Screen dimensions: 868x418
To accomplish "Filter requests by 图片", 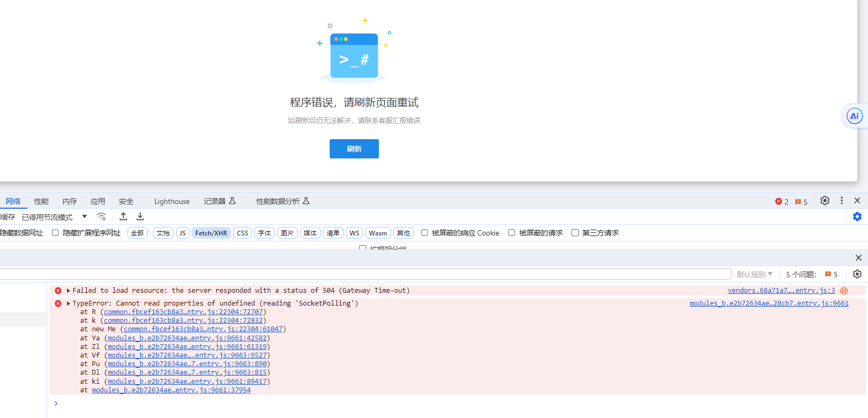I will pyautogui.click(x=287, y=233).
